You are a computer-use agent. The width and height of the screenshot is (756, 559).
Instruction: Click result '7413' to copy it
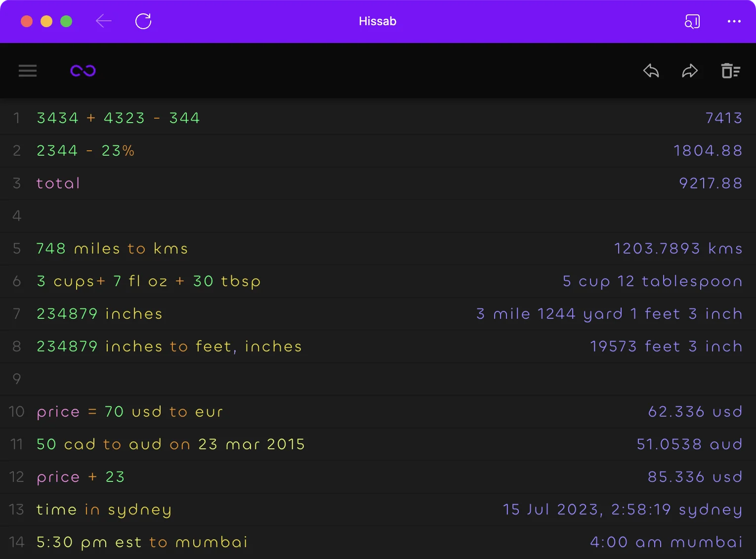click(x=723, y=118)
